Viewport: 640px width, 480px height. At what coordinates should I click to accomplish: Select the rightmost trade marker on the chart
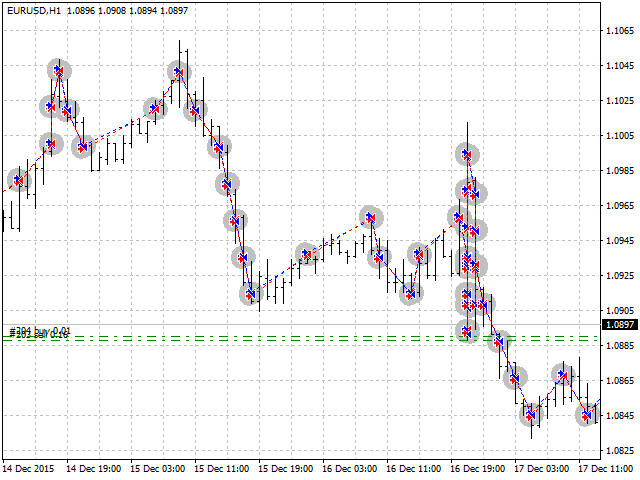pos(587,416)
